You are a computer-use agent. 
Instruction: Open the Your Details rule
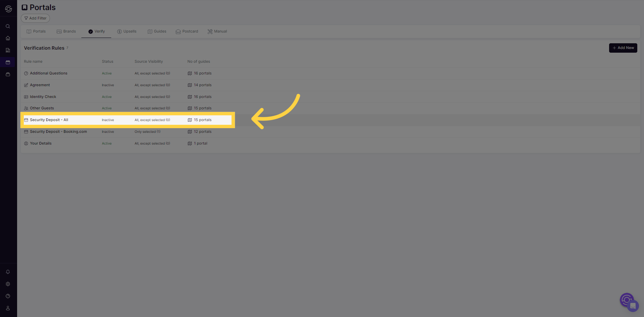41,144
